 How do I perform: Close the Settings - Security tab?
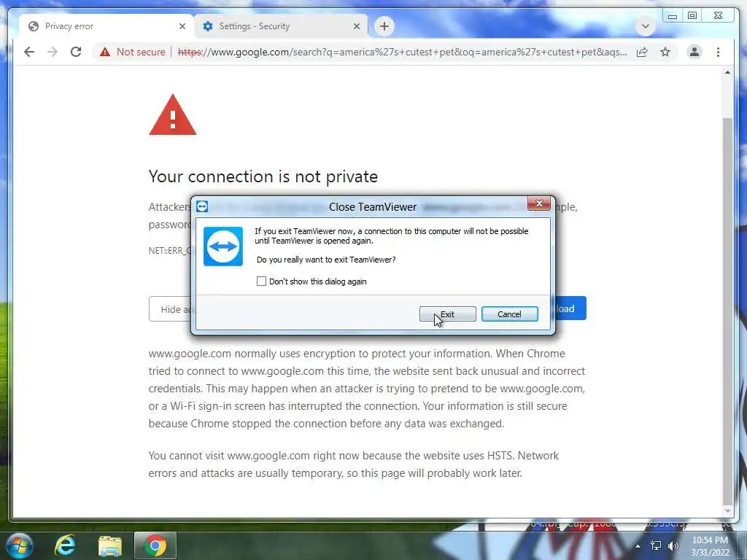click(356, 26)
